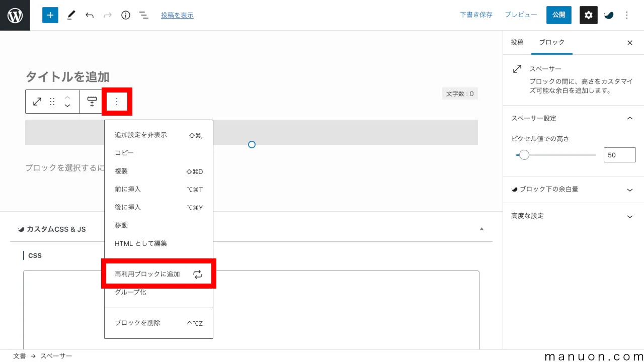The image size is (644, 362).
Task: Click the pixel height slider handle
Action: pyautogui.click(x=524, y=155)
